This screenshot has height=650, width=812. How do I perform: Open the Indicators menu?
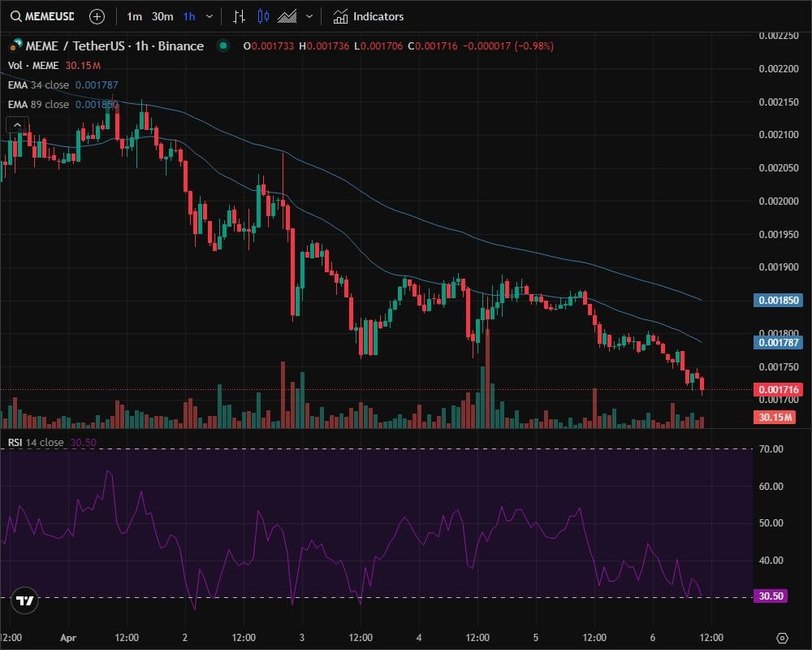tap(368, 16)
